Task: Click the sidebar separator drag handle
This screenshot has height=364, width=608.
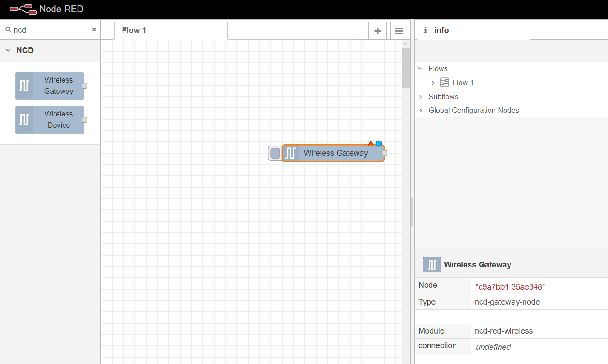Action: 412,212
